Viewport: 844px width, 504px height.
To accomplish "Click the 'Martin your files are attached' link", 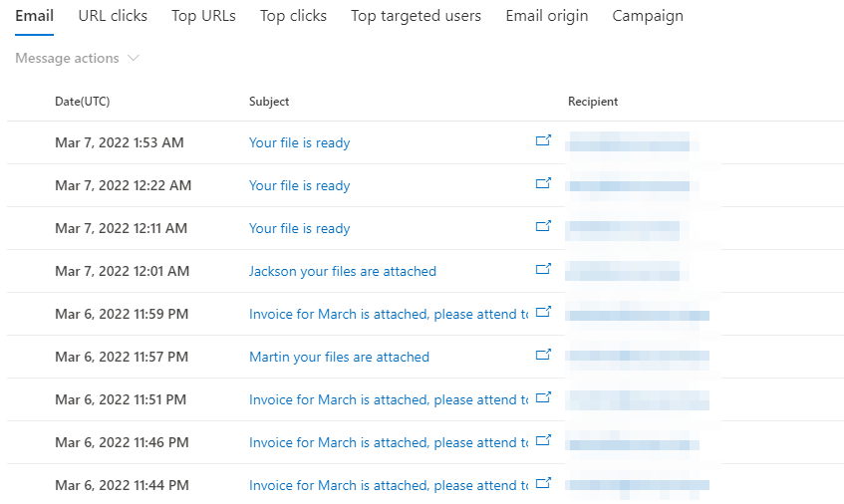I will [x=339, y=357].
